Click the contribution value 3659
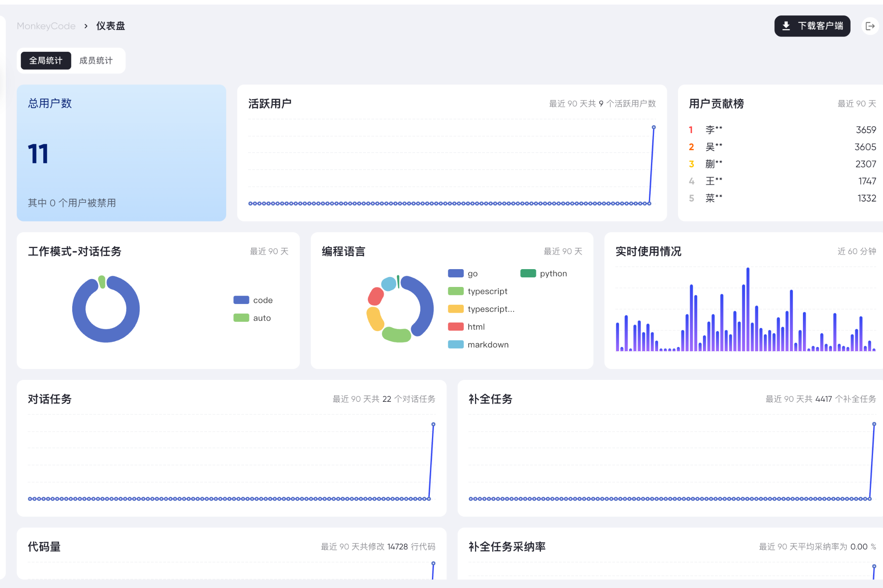The image size is (883, 588). 866,130
